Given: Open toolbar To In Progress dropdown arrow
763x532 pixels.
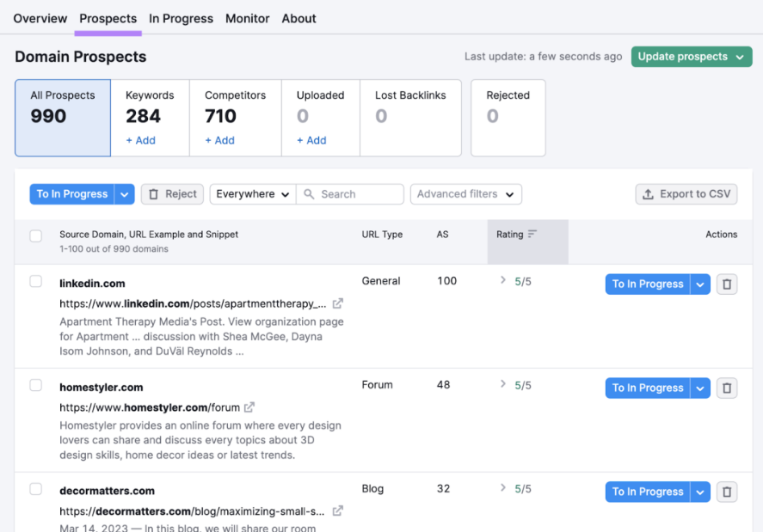Looking at the screenshot, I should click(125, 194).
